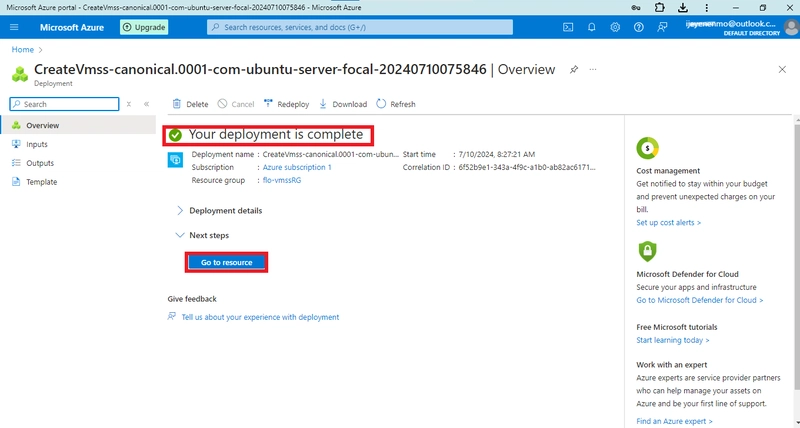800x428 pixels.
Task: Click the Defender for Cloud shield icon
Action: pyautogui.click(x=647, y=251)
